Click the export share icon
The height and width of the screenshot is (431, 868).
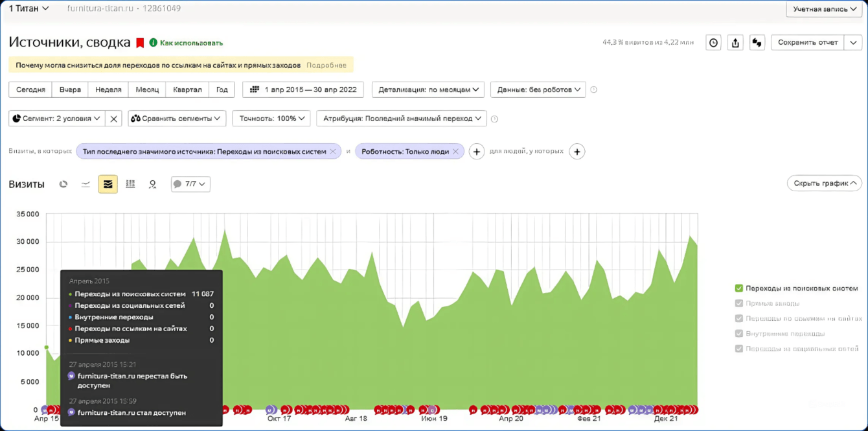[x=735, y=43]
